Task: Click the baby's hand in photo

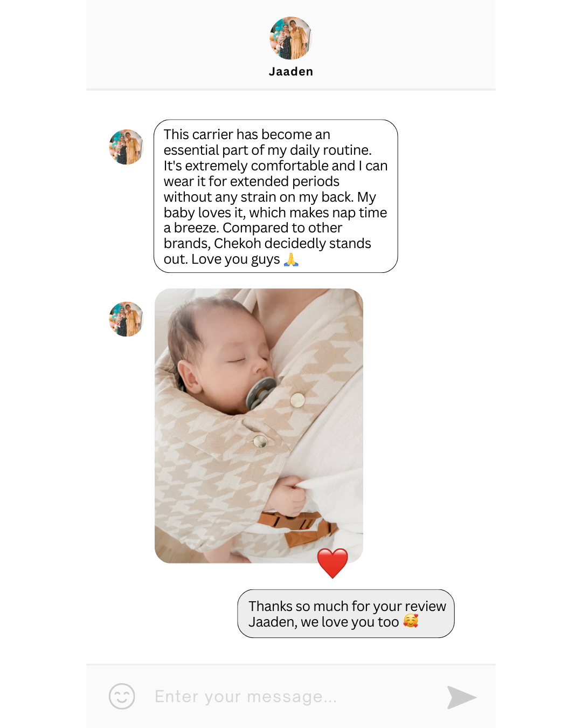Action: point(288,495)
